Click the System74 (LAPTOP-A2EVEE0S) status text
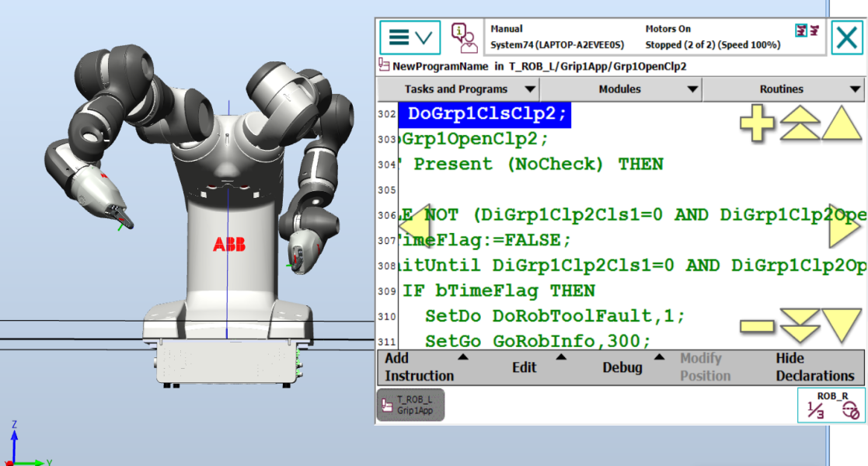The image size is (868, 466). pos(557,45)
